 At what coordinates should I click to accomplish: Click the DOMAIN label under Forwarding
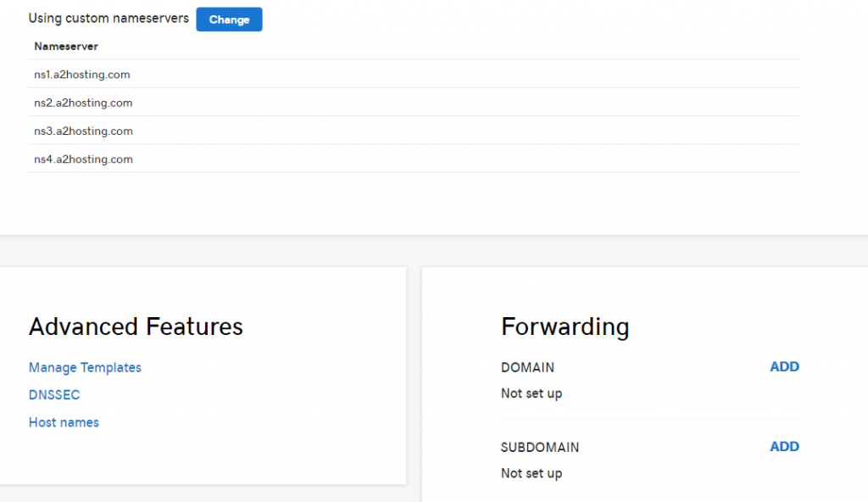click(x=527, y=367)
